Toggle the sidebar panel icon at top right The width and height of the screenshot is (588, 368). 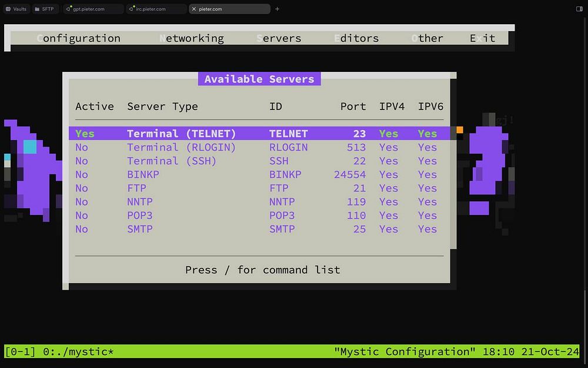579,9
